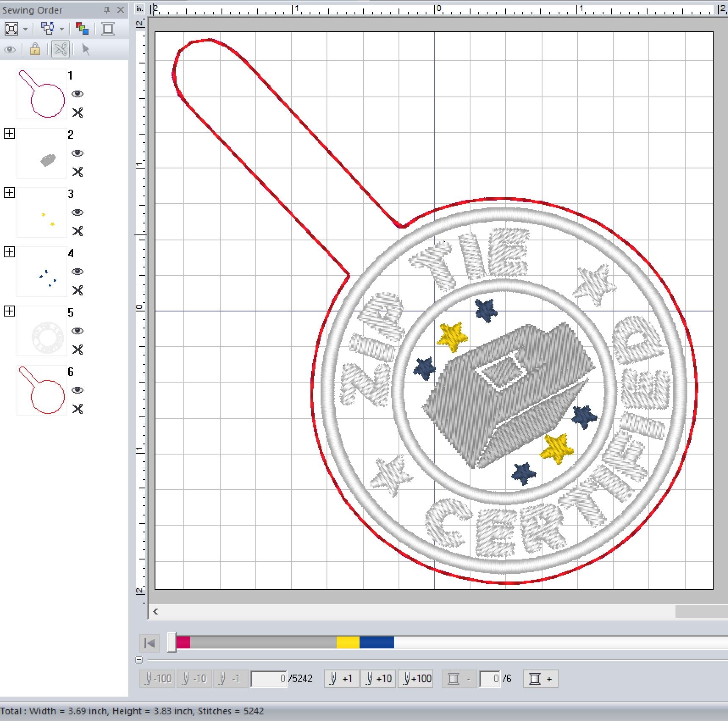Click the zoom-to-fit frame icon in Sewing Order

(x=11, y=29)
